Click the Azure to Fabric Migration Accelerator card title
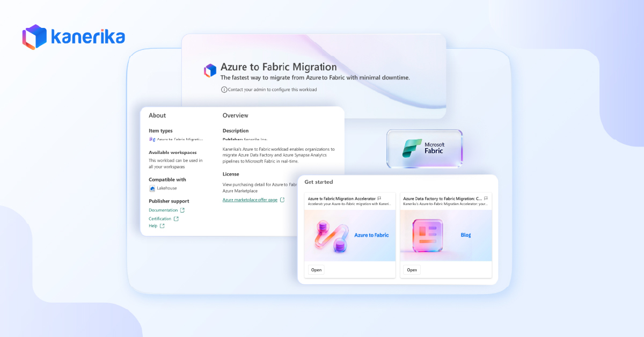This screenshot has height=337, width=644. 341,199
